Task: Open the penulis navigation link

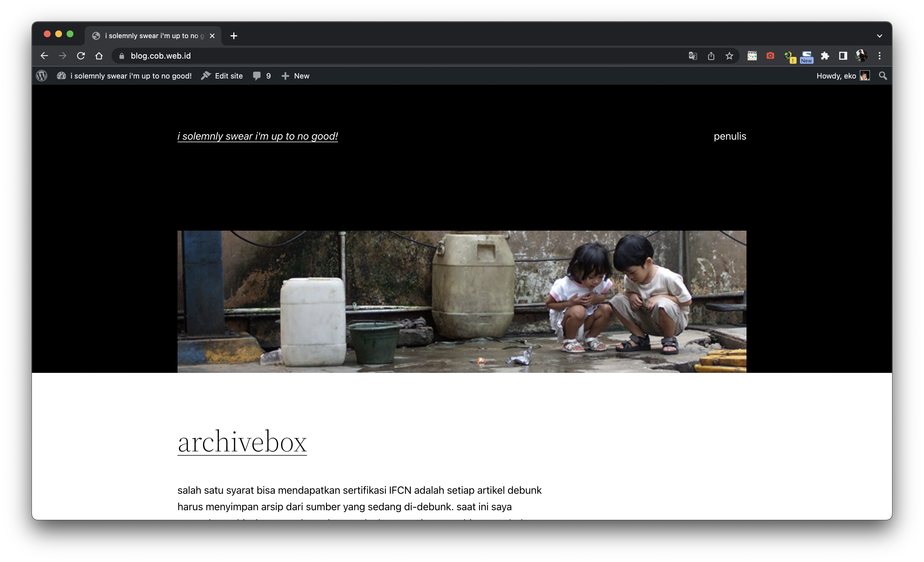Action: (729, 136)
